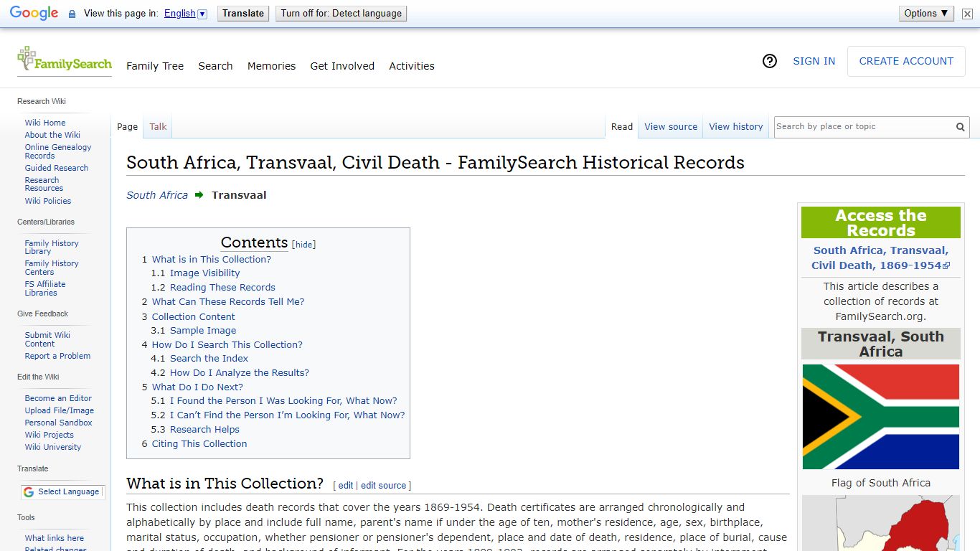Click the South Africa flag image
980x551 pixels.
click(880, 417)
